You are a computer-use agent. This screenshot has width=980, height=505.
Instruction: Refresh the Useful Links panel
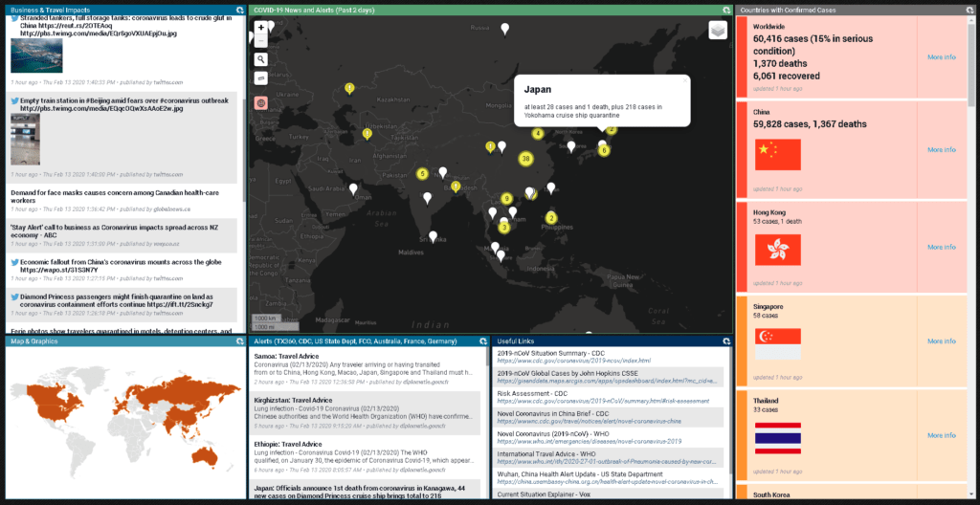(726, 340)
